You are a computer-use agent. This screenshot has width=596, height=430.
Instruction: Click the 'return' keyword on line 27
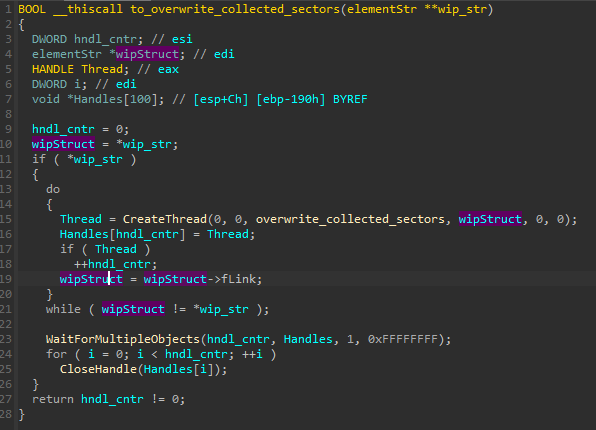click(x=53, y=400)
